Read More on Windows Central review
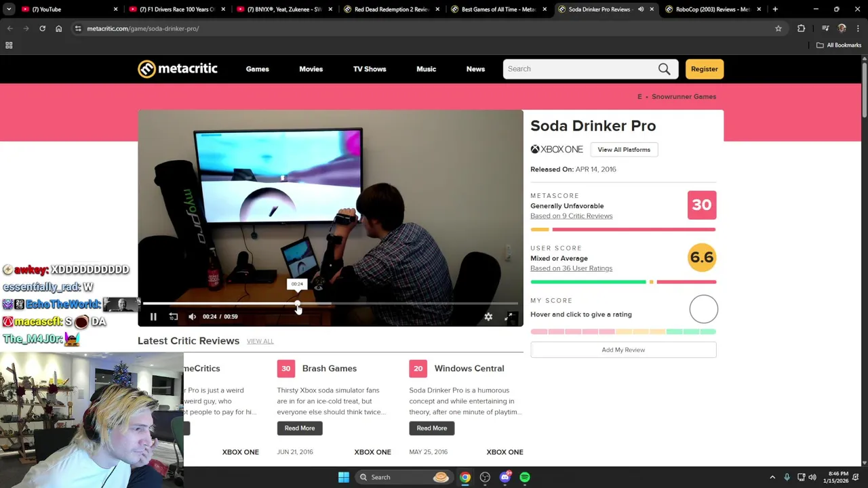The height and width of the screenshot is (488, 868). click(x=432, y=428)
